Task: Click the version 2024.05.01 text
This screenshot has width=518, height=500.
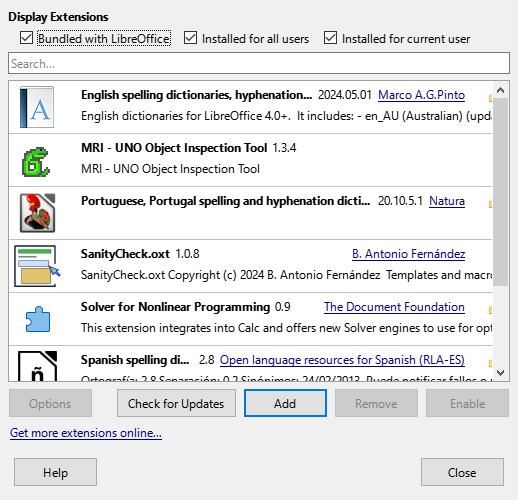Action: tap(345, 95)
